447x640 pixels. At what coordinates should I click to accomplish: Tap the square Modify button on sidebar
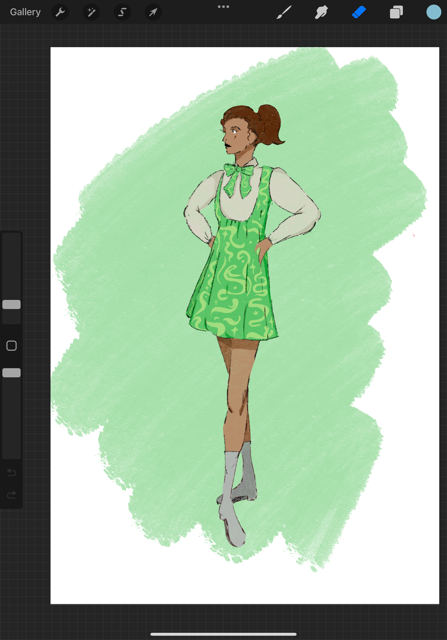pyautogui.click(x=11, y=346)
